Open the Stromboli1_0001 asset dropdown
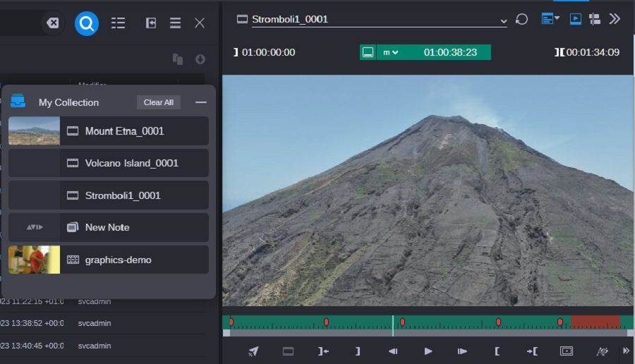Screen dimensions: 635x364 pyautogui.click(x=503, y=20)
